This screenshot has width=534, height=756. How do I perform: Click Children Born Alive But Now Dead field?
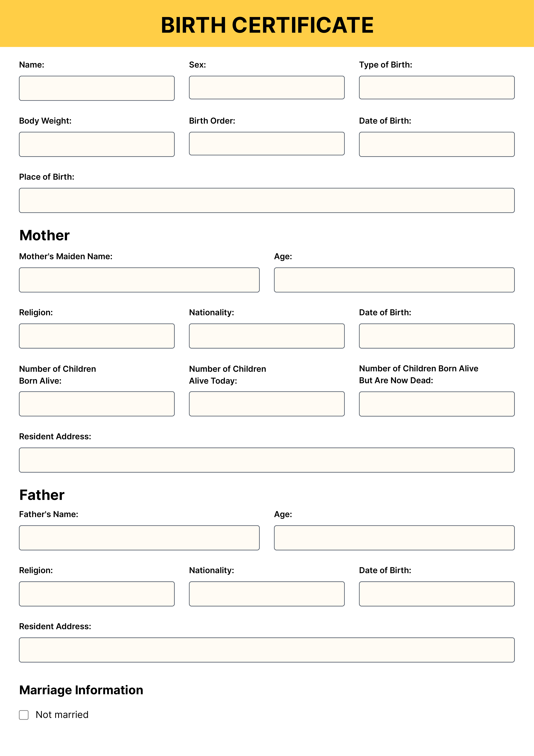[x=437, y=404]
